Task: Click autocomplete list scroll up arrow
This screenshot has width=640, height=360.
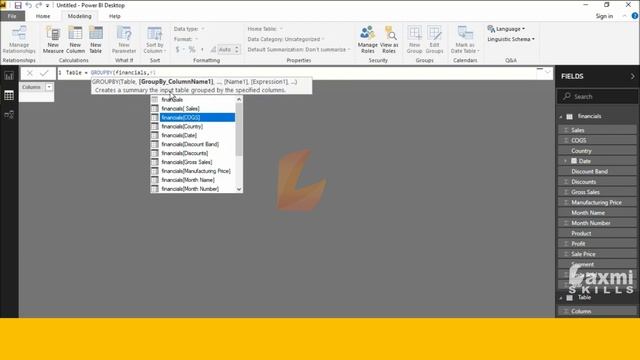Action: pos(239,99)
